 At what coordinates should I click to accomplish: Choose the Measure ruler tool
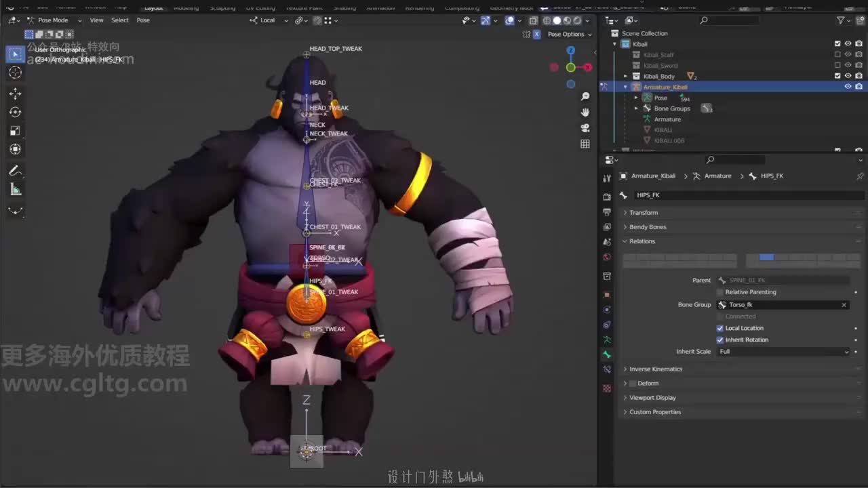[16, 190]
